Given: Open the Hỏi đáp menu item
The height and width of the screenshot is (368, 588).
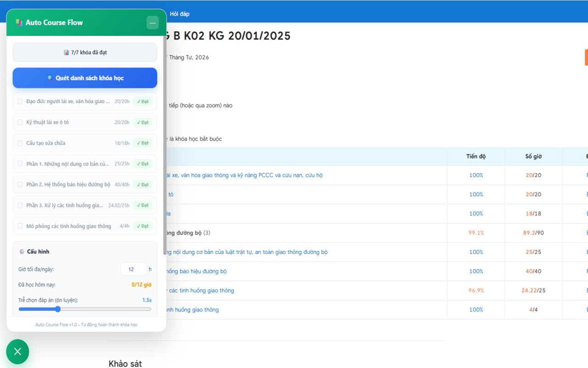Looking at the screenshot, I should [180, 14].
